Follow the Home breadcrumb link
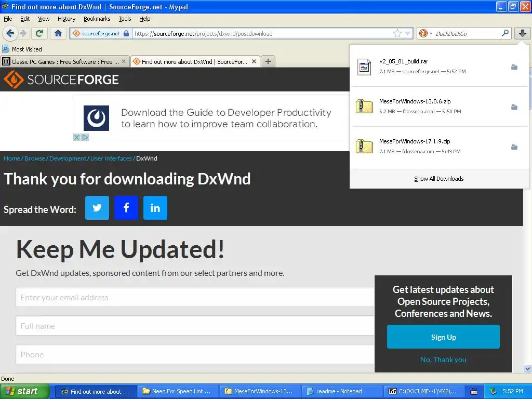This screenshot has width=532, height=399. tap(12, 158)
